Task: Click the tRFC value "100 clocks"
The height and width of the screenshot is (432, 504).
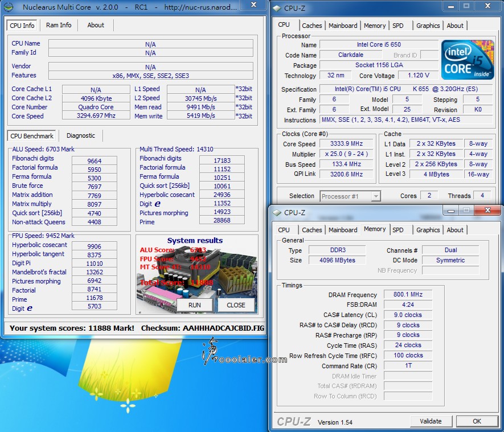Action: coord(408,355)
